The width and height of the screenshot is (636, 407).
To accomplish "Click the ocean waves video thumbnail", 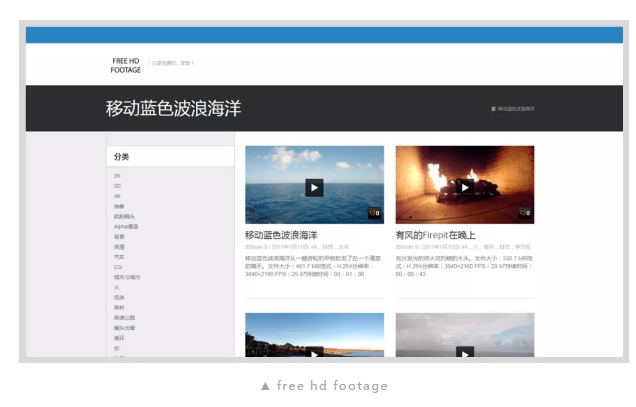I will coord(280,170).
